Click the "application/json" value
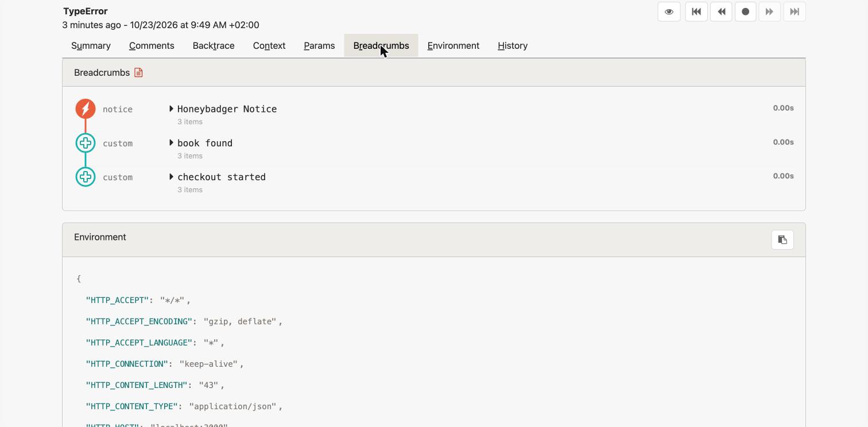 233,406
